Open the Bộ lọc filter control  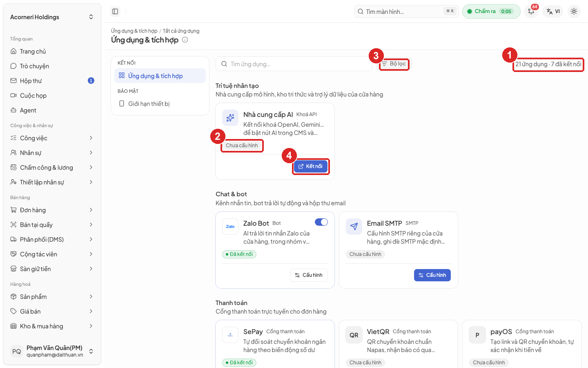[394, 64]
